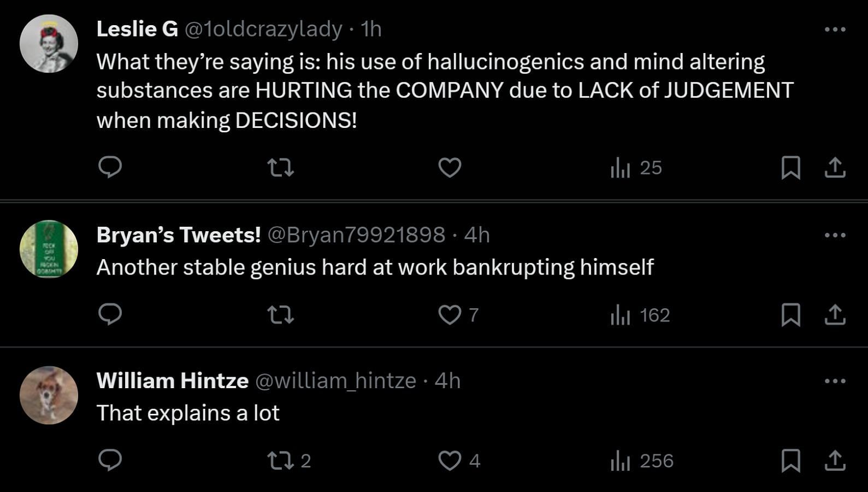Open more menu on Bryan's tweet
This screenshot has height=492, width=868.
pyautogui.click(x=835, y=235)
